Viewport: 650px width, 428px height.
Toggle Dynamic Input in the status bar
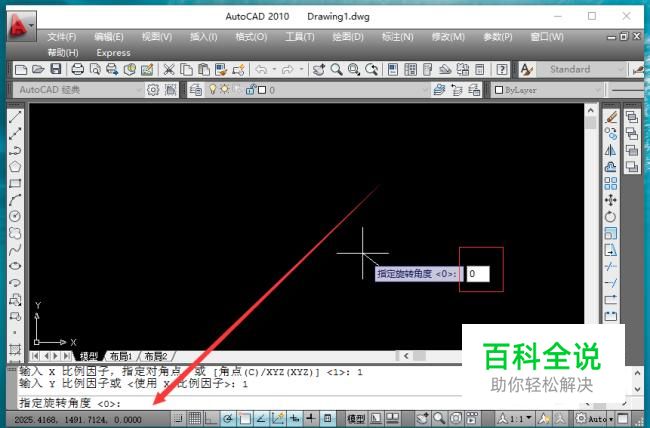(294, 419)
